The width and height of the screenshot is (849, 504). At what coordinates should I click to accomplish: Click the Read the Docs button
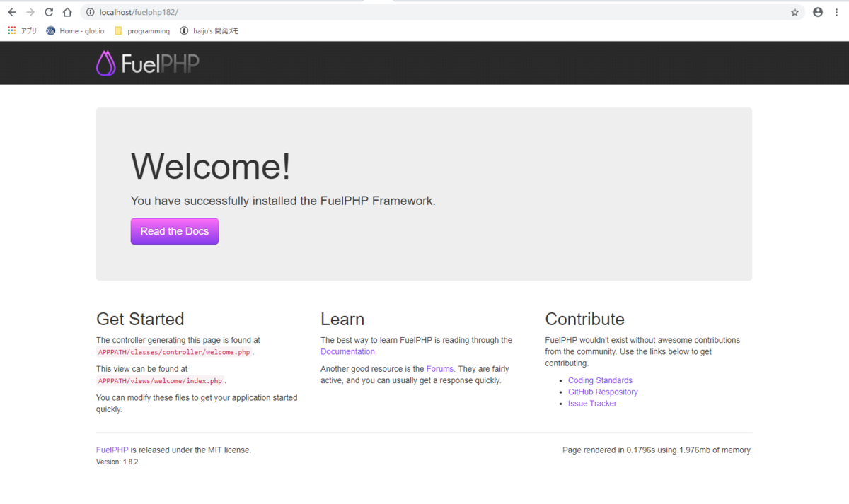tap(174, 230)
